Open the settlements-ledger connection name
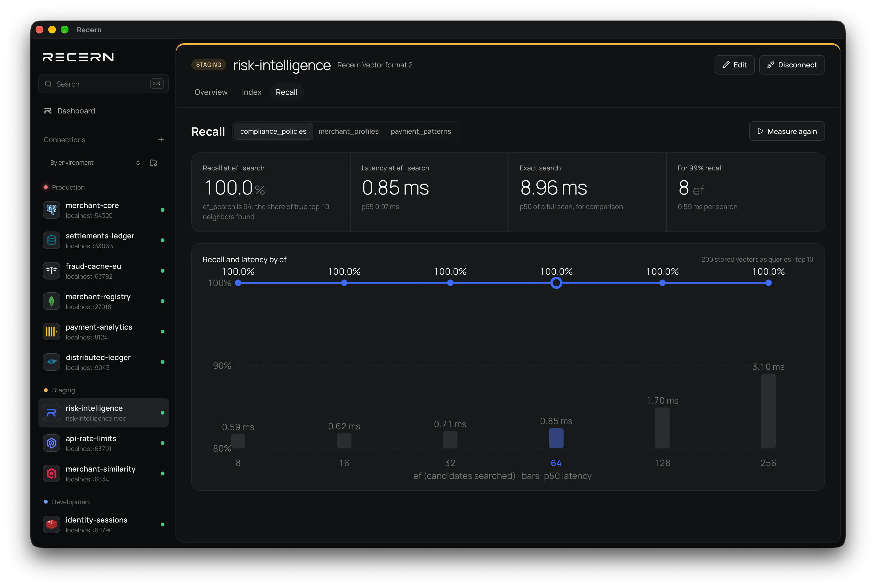Viewport: 876px width, 588px height. pos(100,236)
